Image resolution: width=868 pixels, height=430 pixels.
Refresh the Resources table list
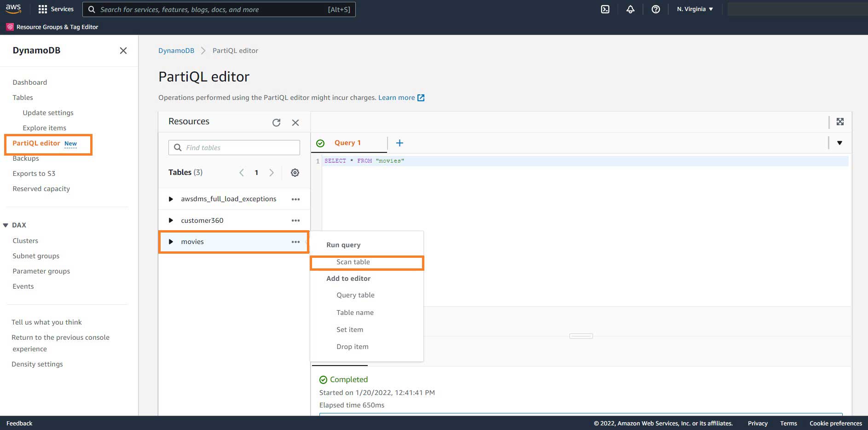tap(276, 122)
